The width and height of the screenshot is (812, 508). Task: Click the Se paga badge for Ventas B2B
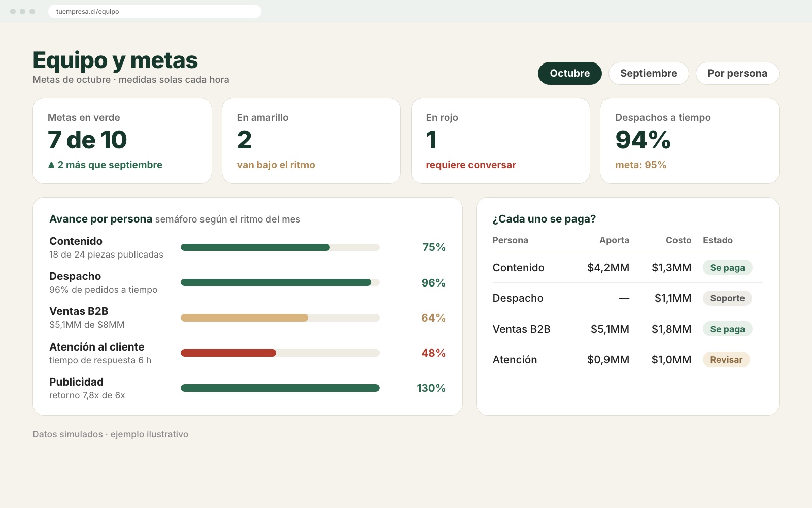[x=727, y=329]
